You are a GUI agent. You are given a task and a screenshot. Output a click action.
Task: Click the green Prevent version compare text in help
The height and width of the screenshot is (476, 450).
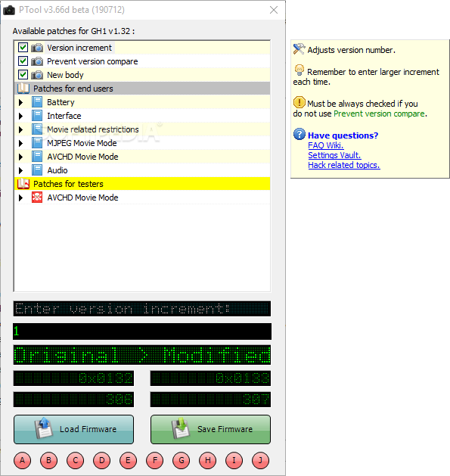(380, 114)
